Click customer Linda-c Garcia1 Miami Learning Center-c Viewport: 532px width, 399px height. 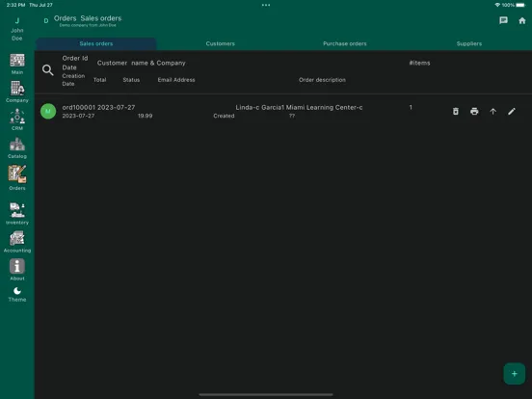coord(299,108)
